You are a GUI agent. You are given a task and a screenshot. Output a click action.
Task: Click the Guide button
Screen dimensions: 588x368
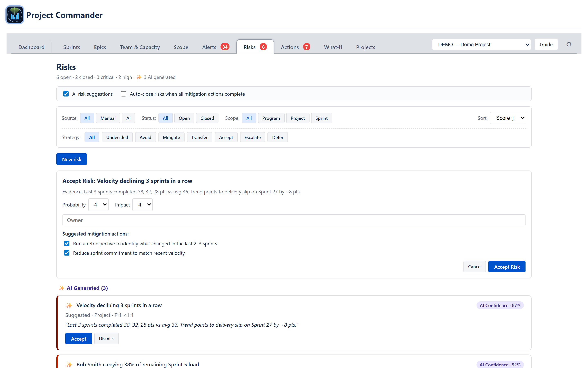546,45
